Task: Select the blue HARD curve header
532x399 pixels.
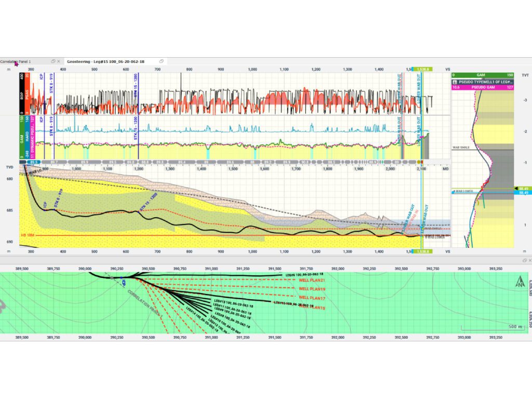Action: (27, 137)
